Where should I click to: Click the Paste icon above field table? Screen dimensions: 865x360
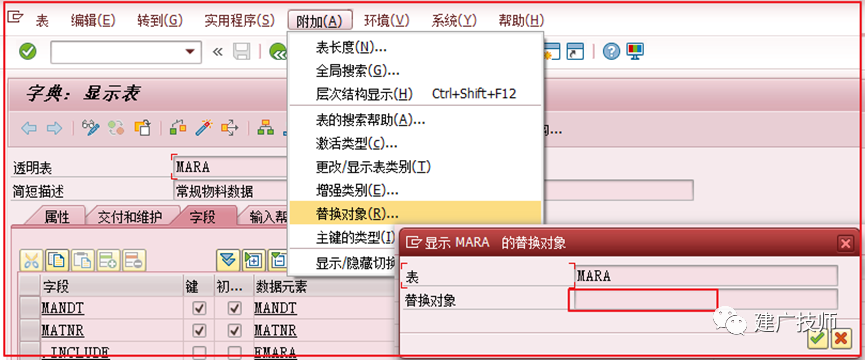tap(83, 260)
